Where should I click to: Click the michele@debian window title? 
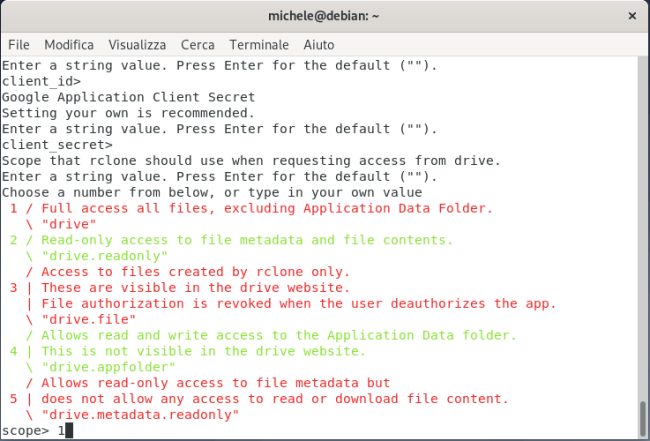click(x=323, y=16)
